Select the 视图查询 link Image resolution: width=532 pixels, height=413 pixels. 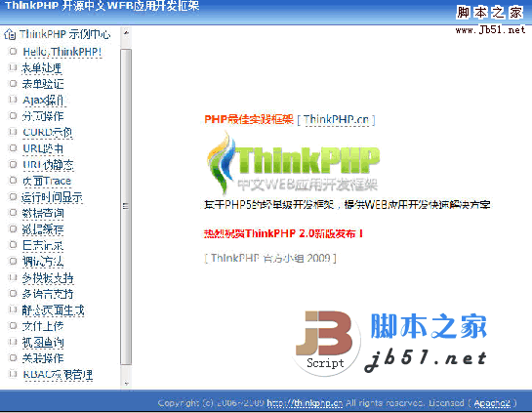43,342
